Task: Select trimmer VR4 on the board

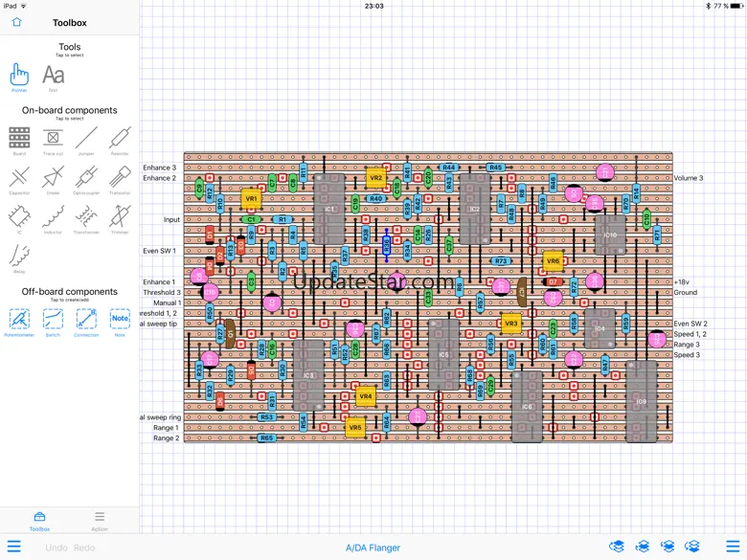Action: pyautogui.click(x=366, y=396)
